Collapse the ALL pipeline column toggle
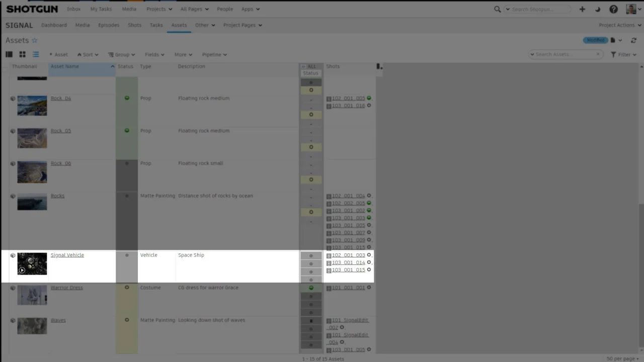Viewport: 644px width, 362px height. pos(303,66)
